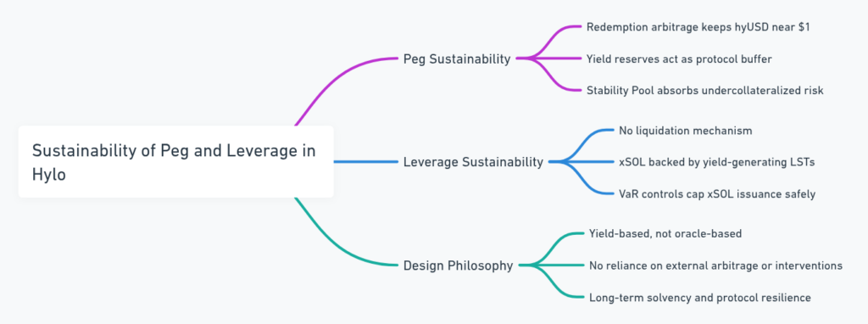868x324 pixels.
Task: Click 'Yield reserves act as protocol buffer'
Action: coord(679,59)
